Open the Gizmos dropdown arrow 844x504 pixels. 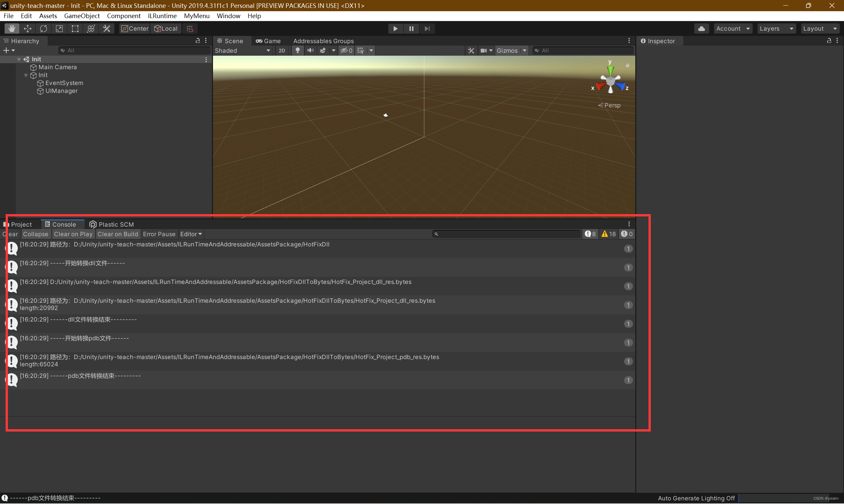coord(525,50)
